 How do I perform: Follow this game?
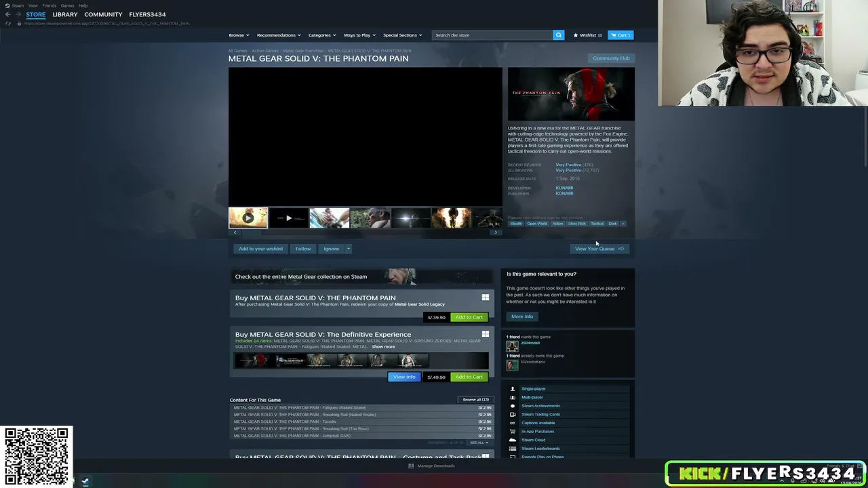[x=303, y=249]
